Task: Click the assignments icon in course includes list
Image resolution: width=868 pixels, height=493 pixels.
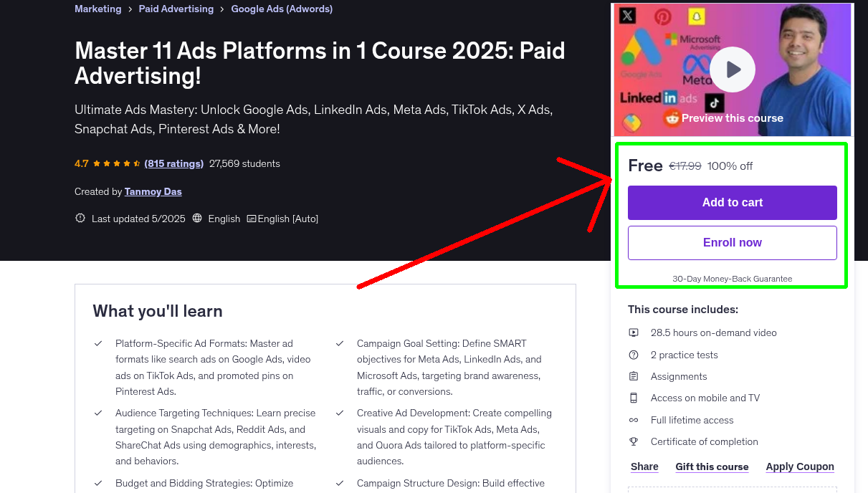Action: point(634,375)
